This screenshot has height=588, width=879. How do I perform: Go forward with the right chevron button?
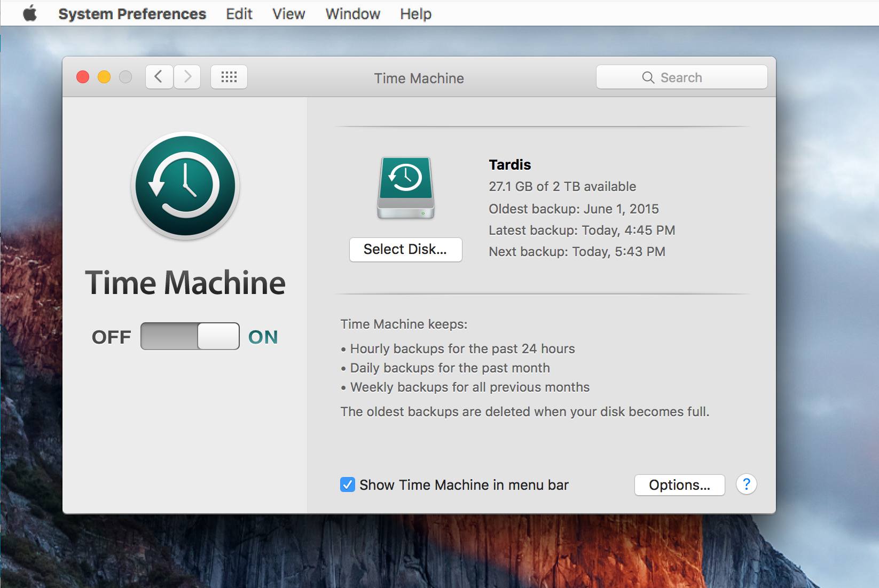click(187, 77)
